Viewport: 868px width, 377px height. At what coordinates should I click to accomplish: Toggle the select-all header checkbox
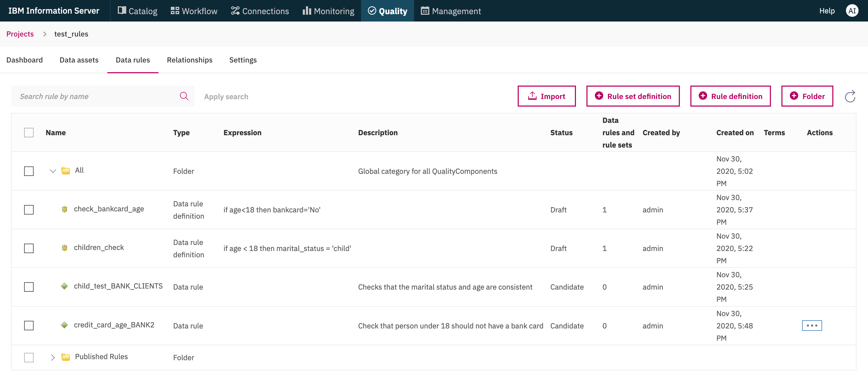pyautogui.click(x=29, y=133)
